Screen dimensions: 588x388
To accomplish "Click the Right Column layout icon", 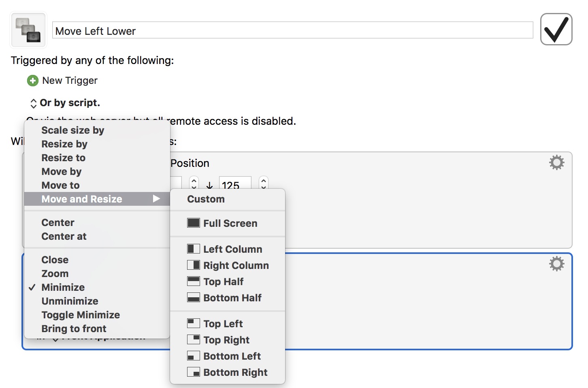I will point(194,265).
